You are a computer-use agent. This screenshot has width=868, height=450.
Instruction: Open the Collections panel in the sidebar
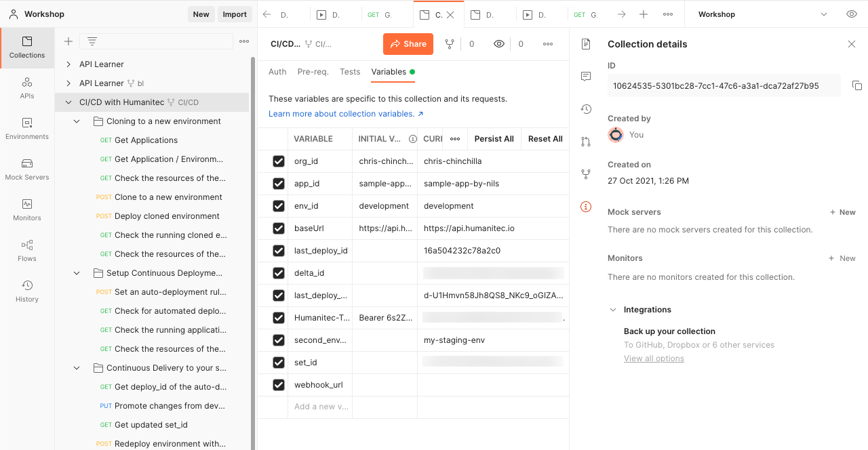tap(26, 47)
